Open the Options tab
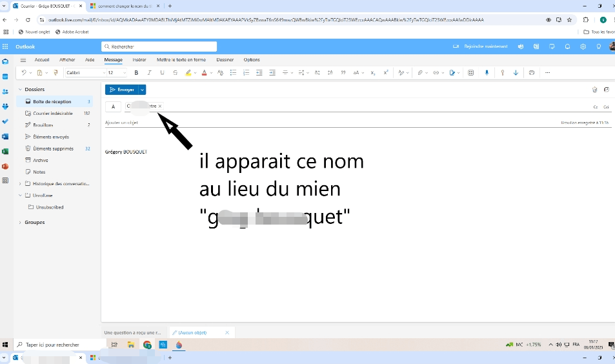 tap(252, 59)
